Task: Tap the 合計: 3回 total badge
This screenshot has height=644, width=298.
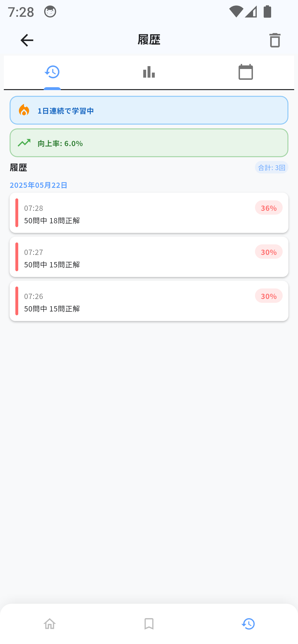Action: (271, 167)
